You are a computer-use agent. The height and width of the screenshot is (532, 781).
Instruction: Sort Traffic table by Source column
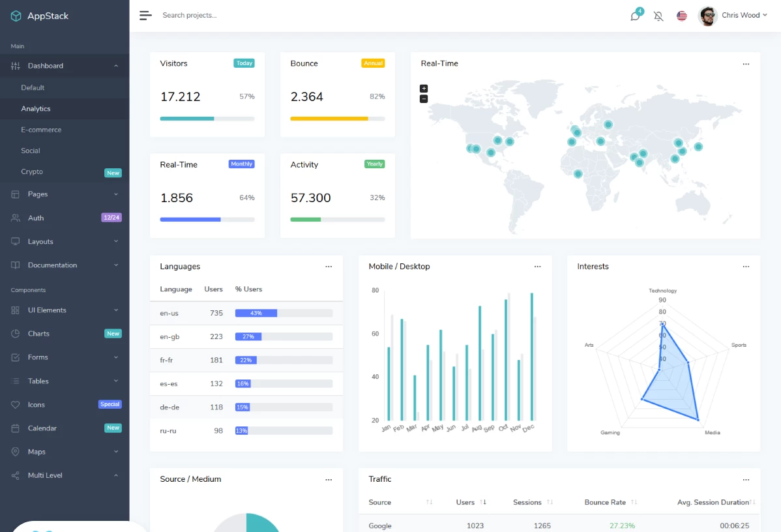pos(400,502)
